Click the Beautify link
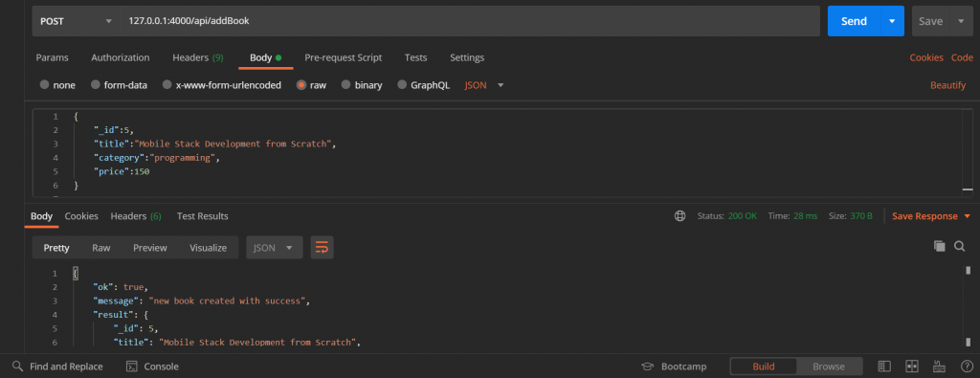The width and height of the screenshot is (980, 378). (948, 85)
